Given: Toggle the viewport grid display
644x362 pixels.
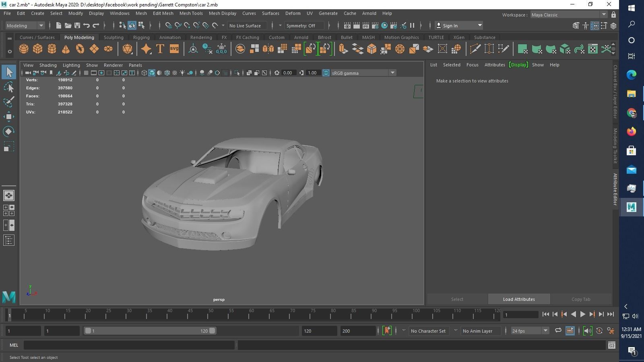Looking at the screenshot, I should click(x=86, y=73).
